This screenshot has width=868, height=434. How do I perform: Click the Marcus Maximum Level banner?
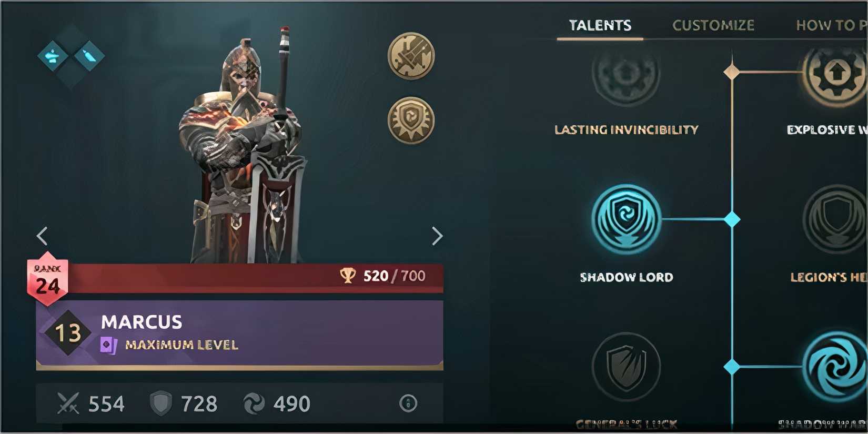(x=239, y=335)
